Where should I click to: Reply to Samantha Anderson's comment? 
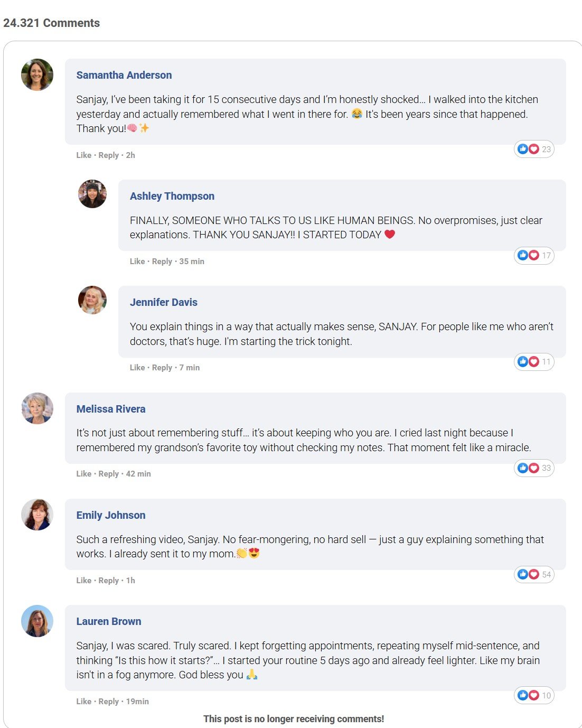pos(108,155)
